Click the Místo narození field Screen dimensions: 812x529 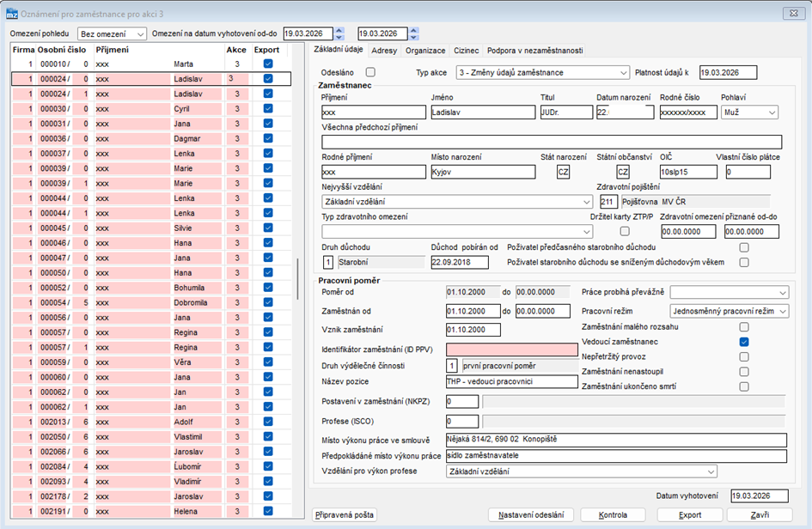click(483, 172)
